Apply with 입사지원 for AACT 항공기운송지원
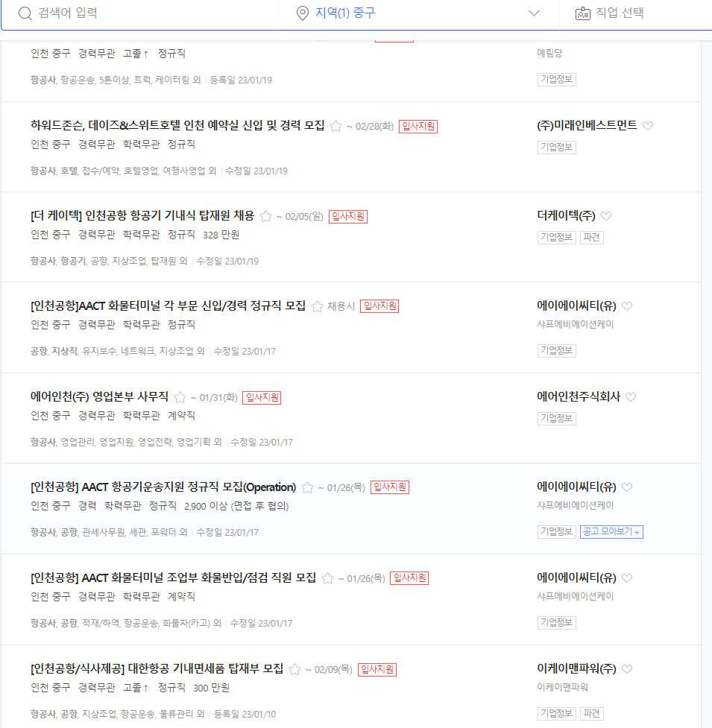 point(390,487)
